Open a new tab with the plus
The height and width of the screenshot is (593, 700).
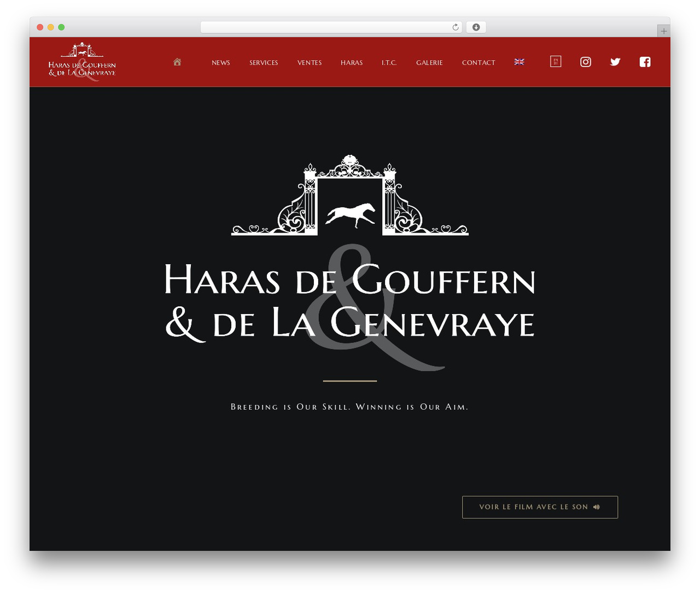click(664, 31)
